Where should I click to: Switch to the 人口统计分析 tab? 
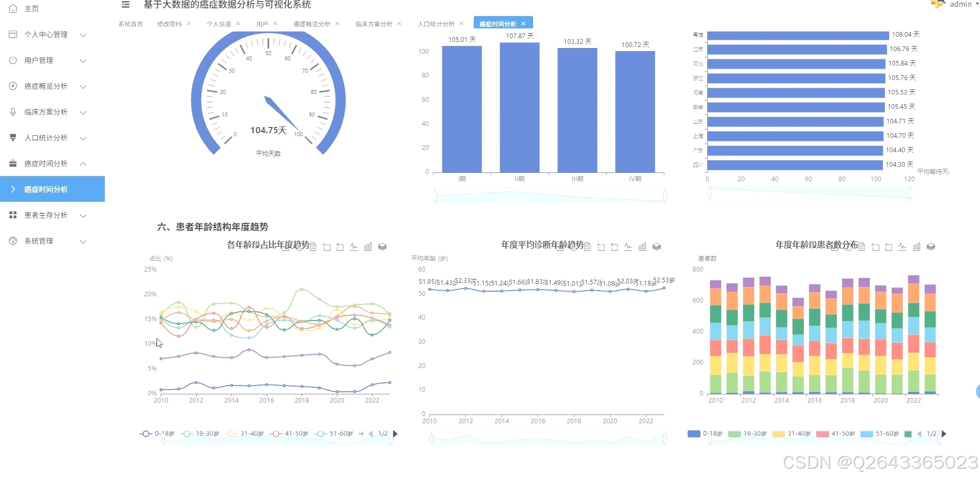[436, 24]
